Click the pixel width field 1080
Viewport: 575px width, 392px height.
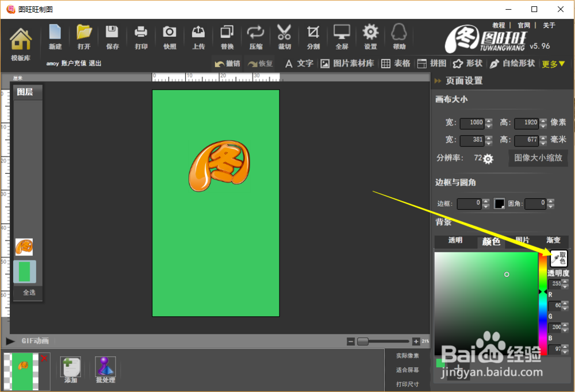(x=472, y=123)
